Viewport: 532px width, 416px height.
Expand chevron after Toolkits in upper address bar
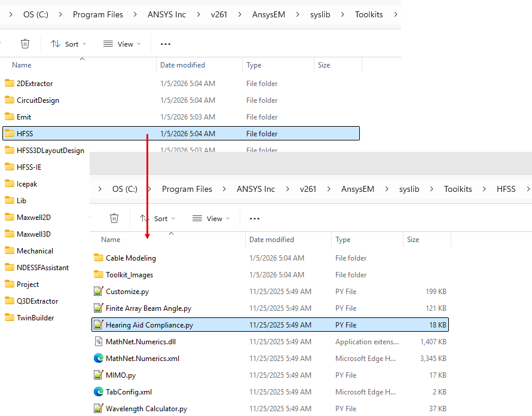(x=396, y=14)
